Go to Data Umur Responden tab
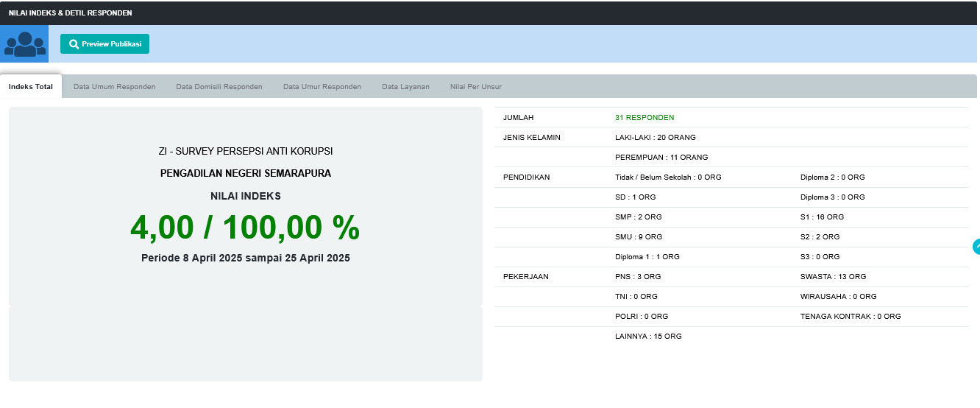Viewport: 980px width, 408px height. point(322,87)
